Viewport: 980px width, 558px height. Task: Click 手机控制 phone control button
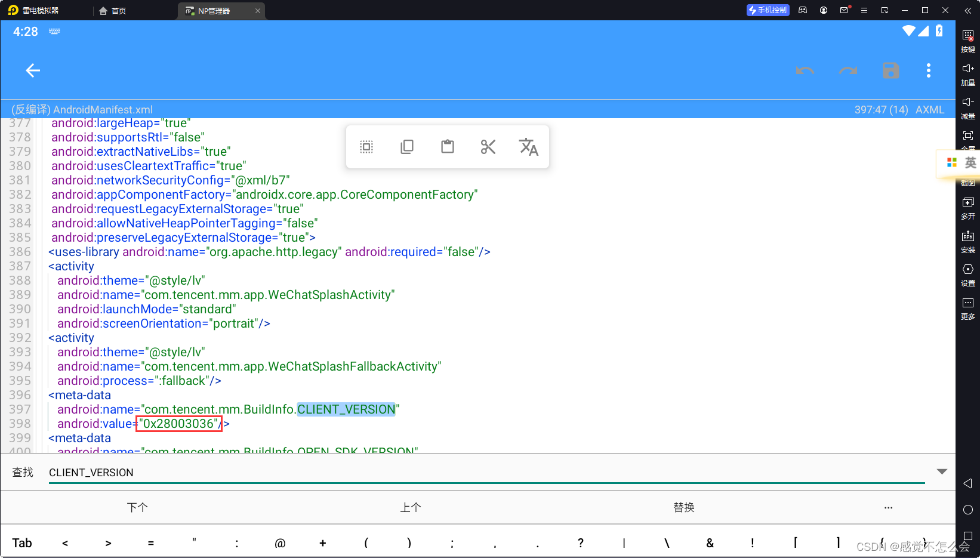(x=768, y=10)
